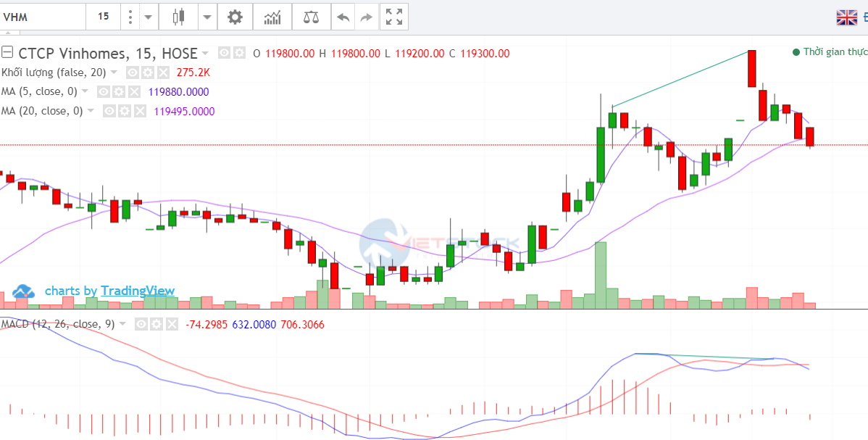Open settings gear for CTCP Vinhomes series

(x=238, y=53)
